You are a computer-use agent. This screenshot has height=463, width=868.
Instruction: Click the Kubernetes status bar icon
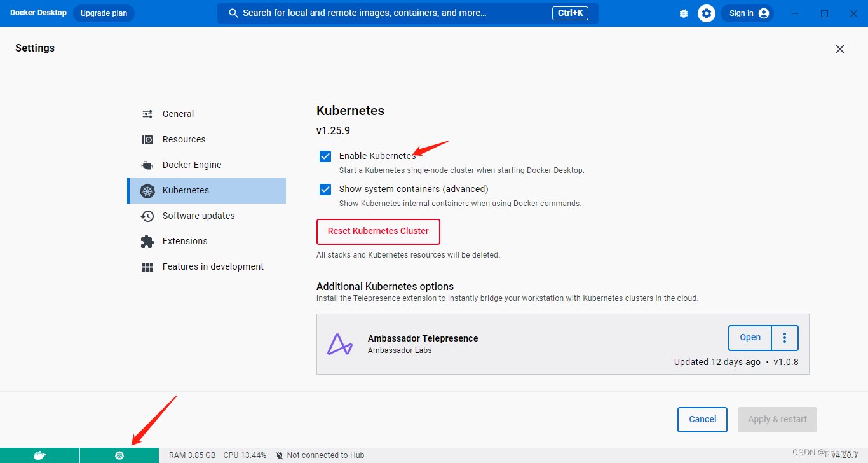(x=119, y=455)
